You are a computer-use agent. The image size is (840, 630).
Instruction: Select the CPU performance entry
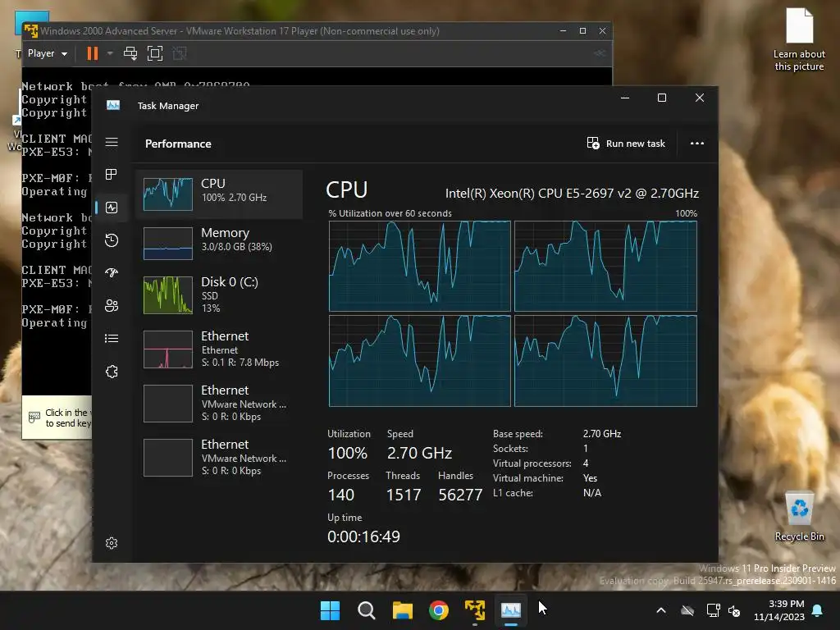pos(220,194)
